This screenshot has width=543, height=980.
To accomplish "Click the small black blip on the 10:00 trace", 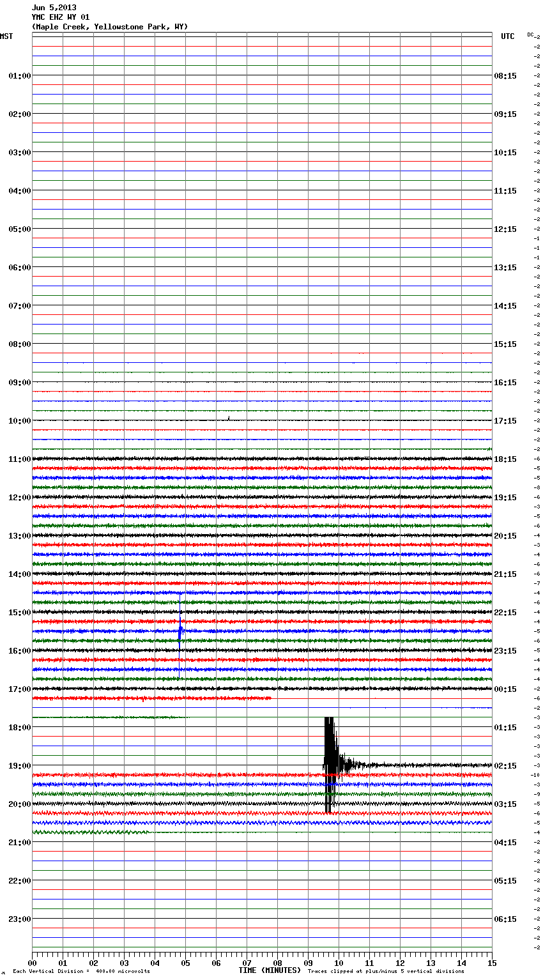I will tap(229, 418).
